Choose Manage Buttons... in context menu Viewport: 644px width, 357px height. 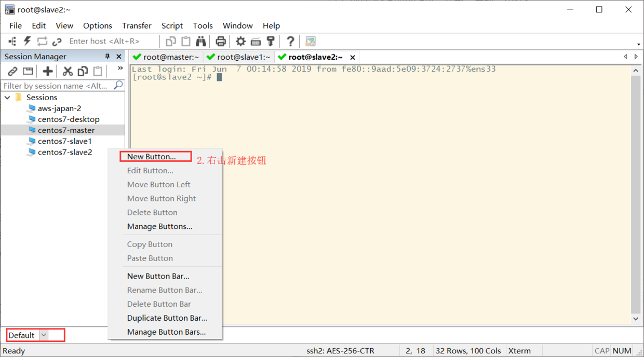pos(160,226)
